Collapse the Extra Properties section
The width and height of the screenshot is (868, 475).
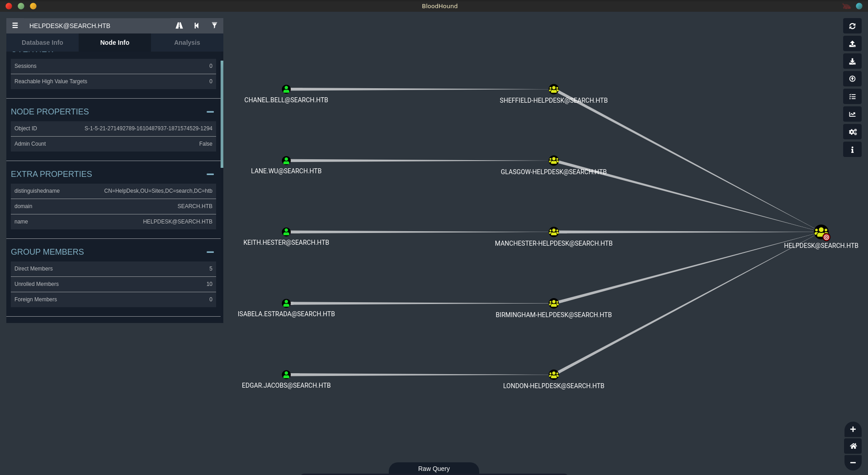[210, 174]
